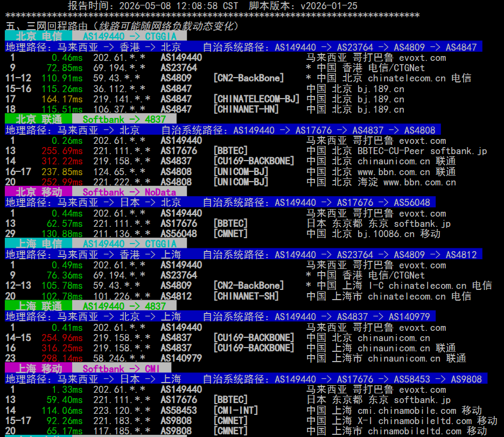This screenshot has width=504, height=437.
Task: Click the red 255.69ms latency value
Action: (x=62, y=151)
